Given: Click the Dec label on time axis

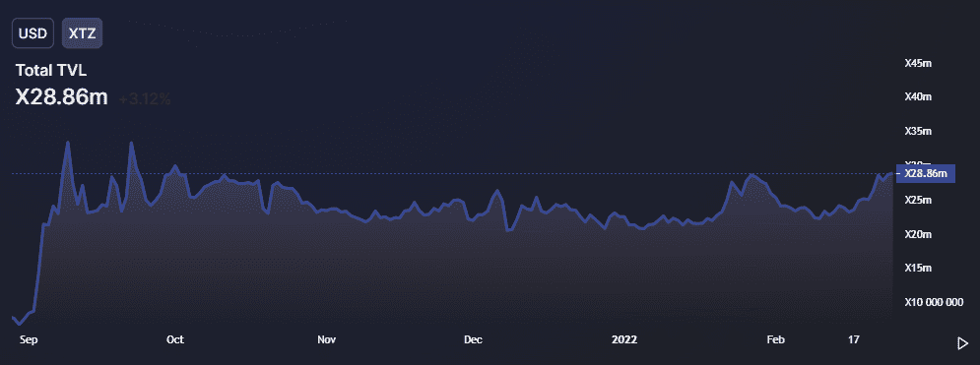Looking at the screenshot, I should tap(473, 340).
